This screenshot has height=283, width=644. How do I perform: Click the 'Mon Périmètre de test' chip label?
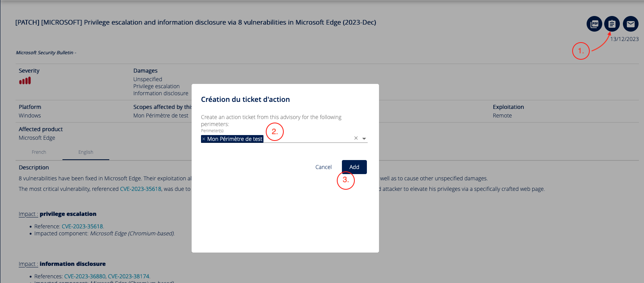point(235,139)
